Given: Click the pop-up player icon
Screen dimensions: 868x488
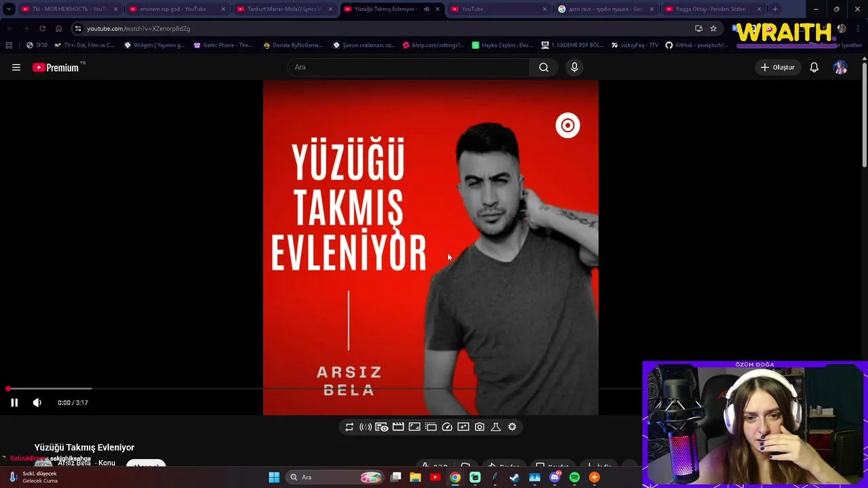Looking at the screenshot, I should pos(431,427).
